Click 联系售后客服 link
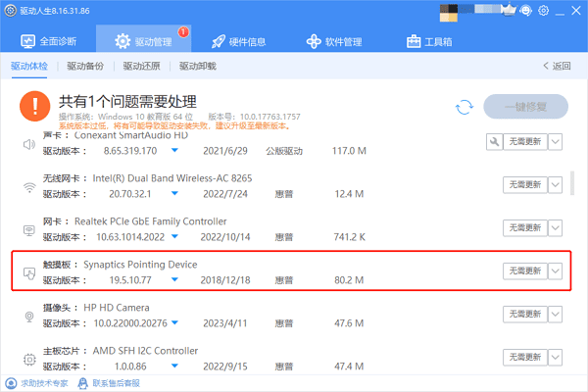 click(109, 383)
